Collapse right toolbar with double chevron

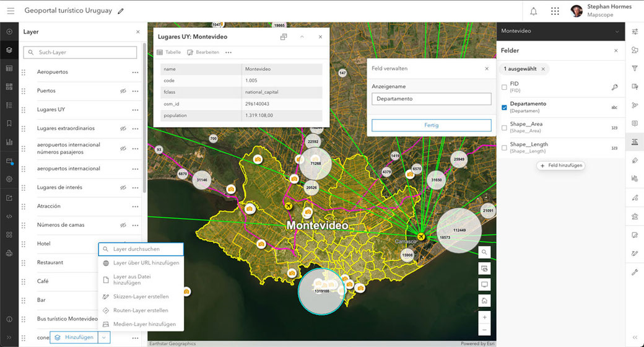[635, 338]
